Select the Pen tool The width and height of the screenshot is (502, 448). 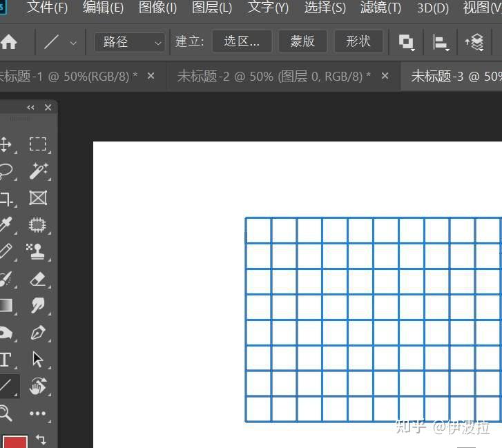pyautogui.click(x=38, y=333)
